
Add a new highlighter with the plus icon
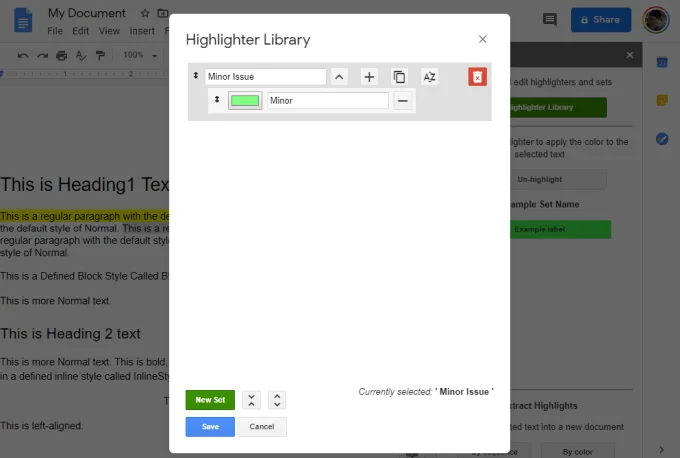pyautogui.click(x=369, y=77)
